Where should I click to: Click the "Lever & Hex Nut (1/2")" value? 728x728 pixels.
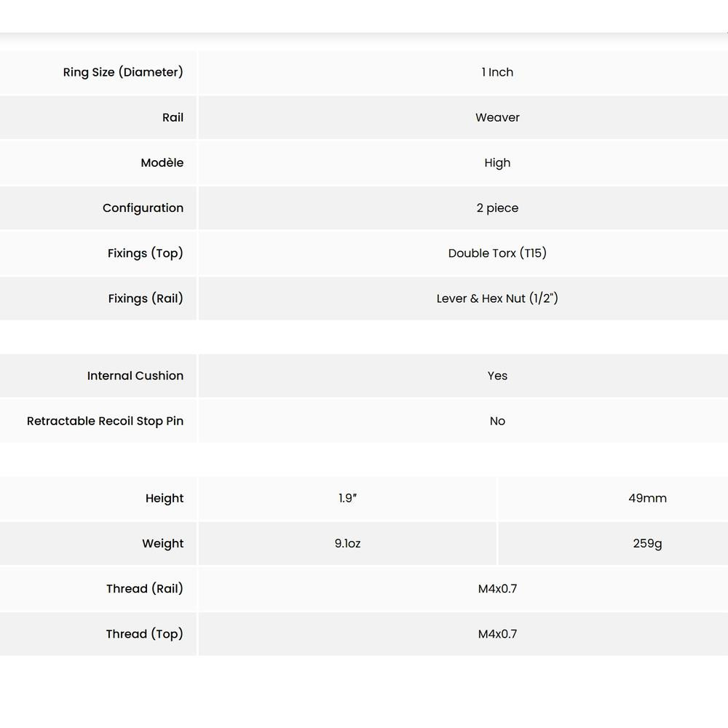(497, 298)
